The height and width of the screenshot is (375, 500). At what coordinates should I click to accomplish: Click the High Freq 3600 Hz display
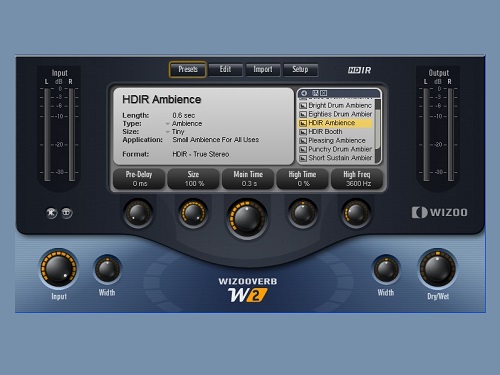[x=357, y=179]
